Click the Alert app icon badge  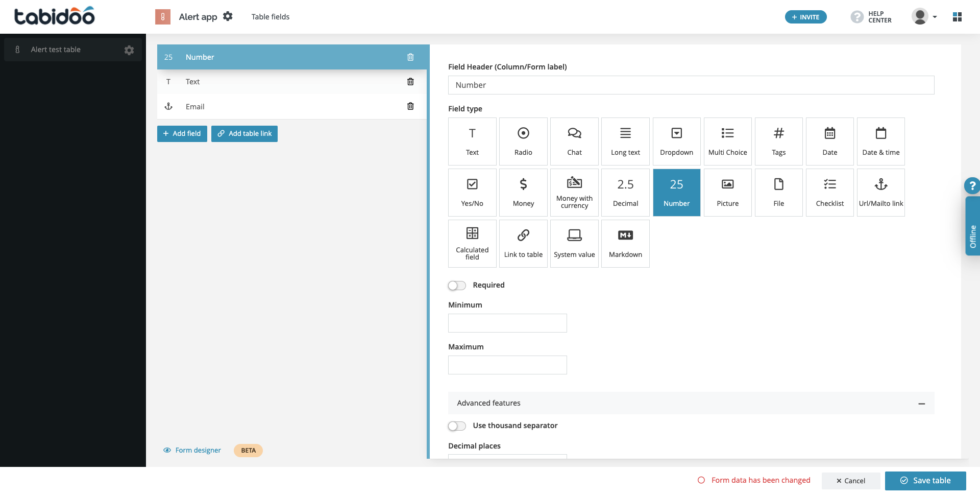point(163,17)
